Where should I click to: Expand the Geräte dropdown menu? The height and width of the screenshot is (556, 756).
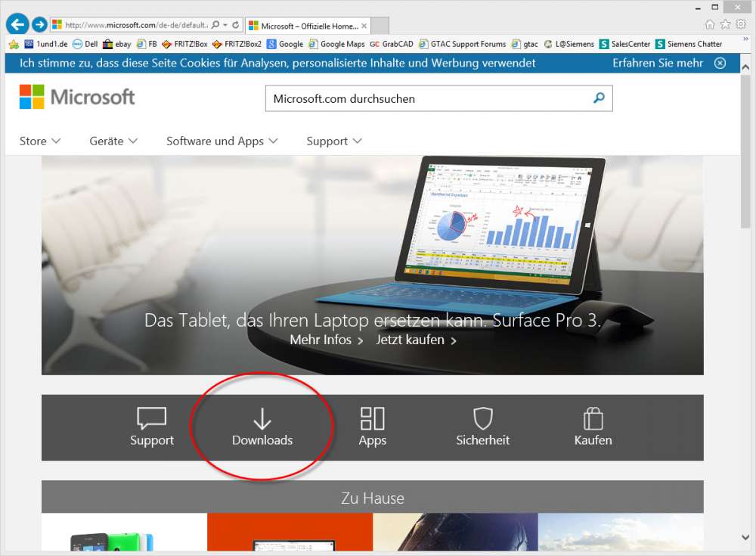click(x=113, y=141)
